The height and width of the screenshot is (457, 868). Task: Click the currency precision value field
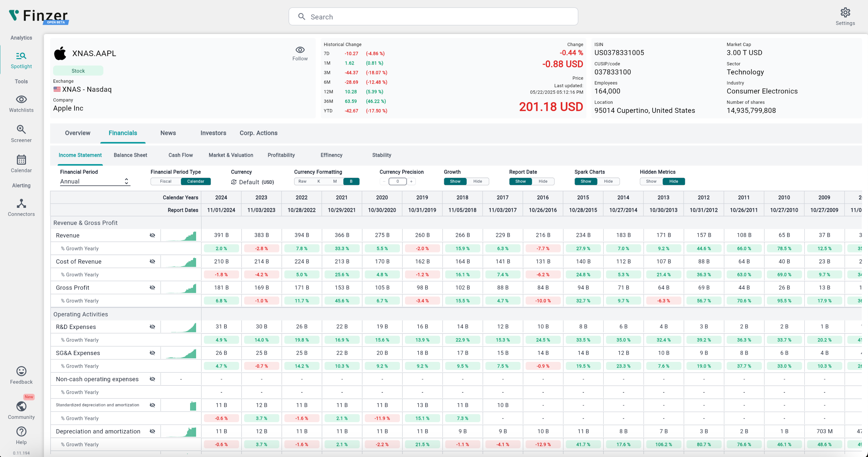click(x=398, y=181)
